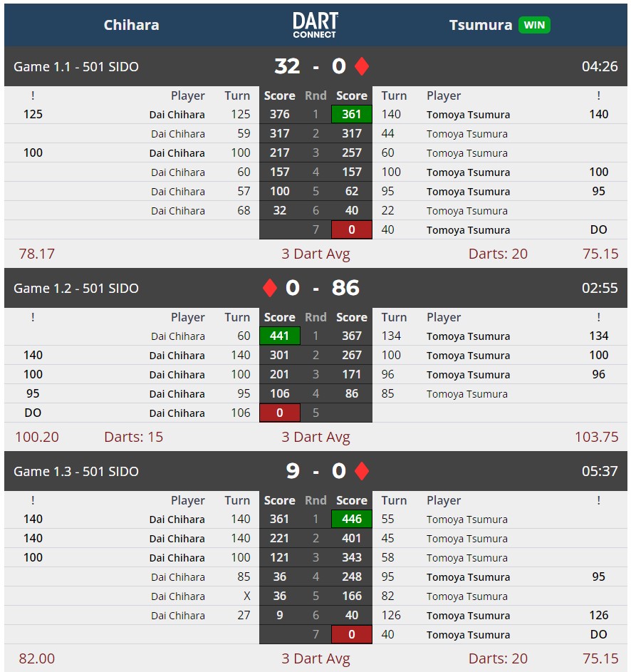
Task: Open Chihara's player name in the header
Action: [x=132, y=25]
